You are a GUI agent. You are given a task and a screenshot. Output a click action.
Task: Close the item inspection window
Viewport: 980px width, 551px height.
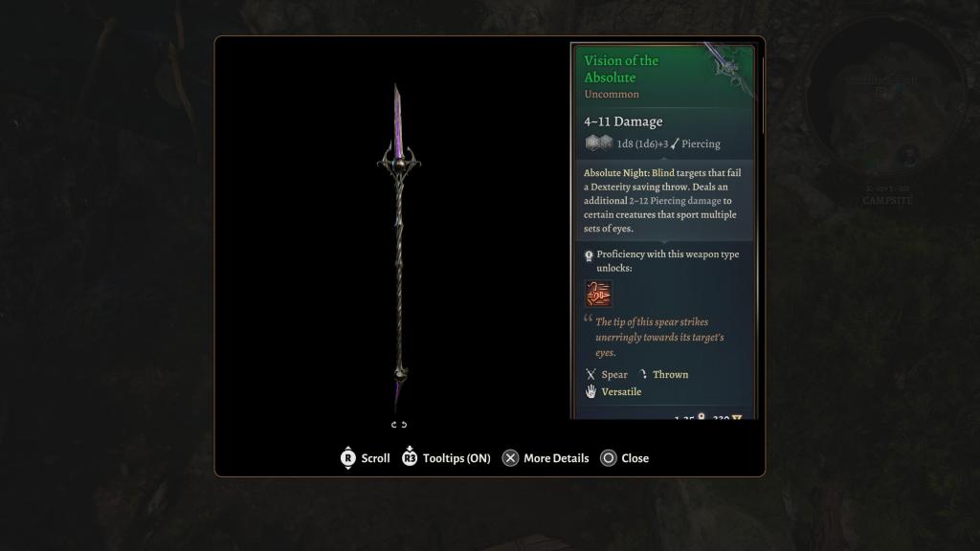[635, 458]
